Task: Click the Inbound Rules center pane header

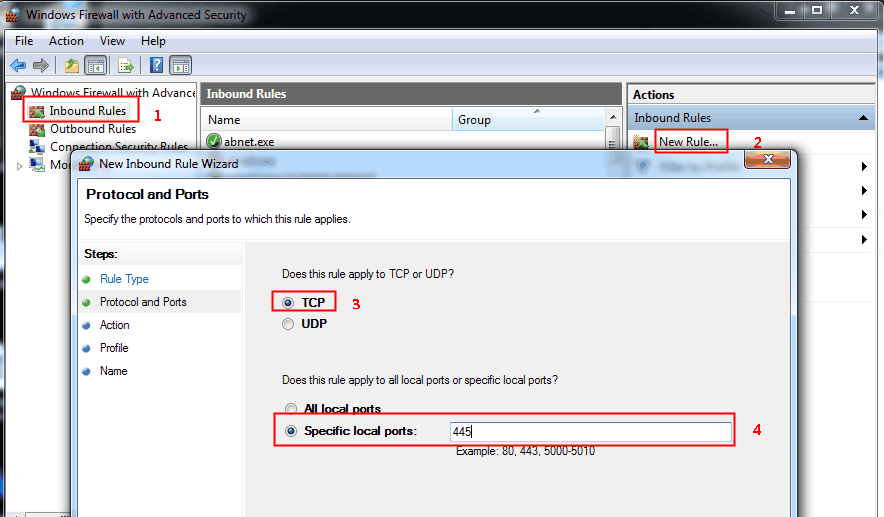Action: [x=411, y=94]
